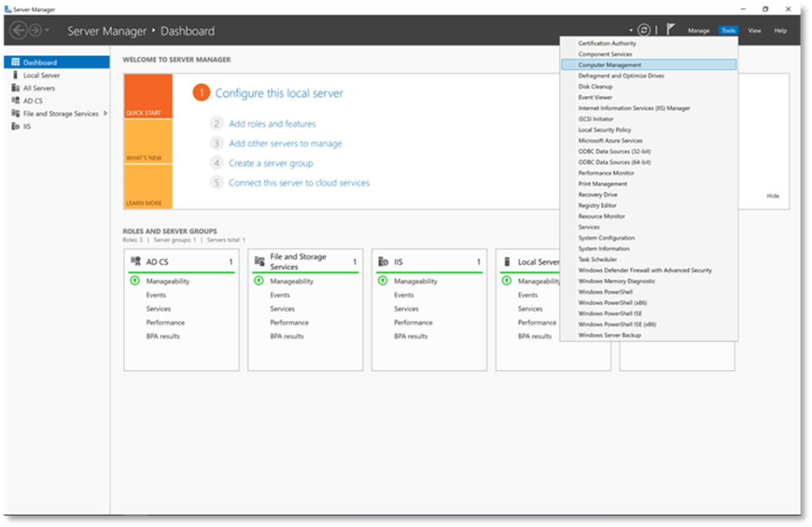Open Windows PowerShell ISE from Tools menu
The height and width of the screenshot is (527, 812).
click(610, 313)
